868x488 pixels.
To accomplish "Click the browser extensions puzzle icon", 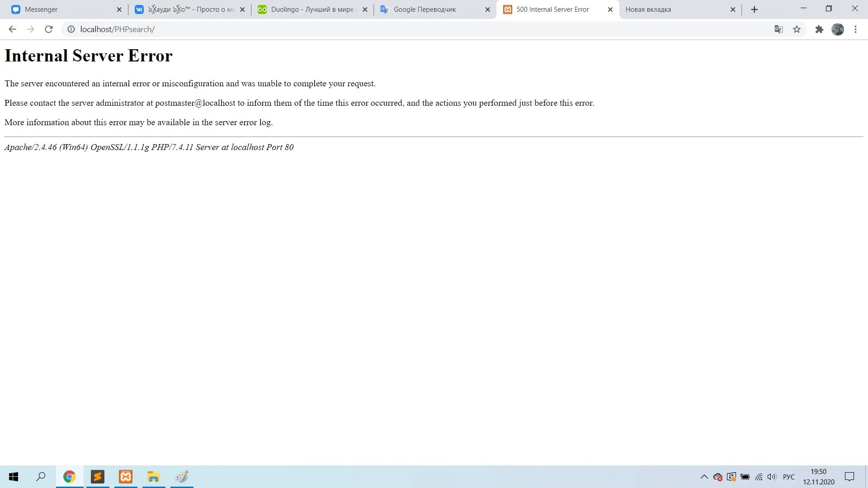I will 819,29.
